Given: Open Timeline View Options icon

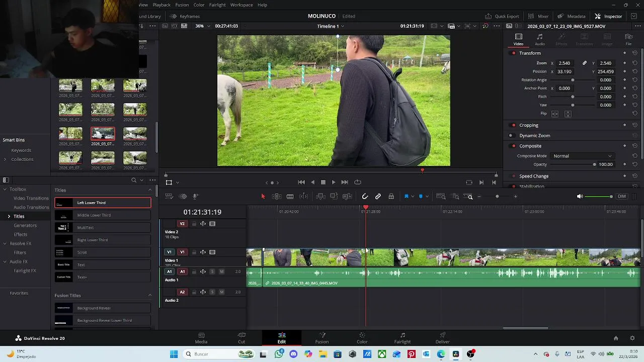Looking at the screenshot, I should click(170, 197).
